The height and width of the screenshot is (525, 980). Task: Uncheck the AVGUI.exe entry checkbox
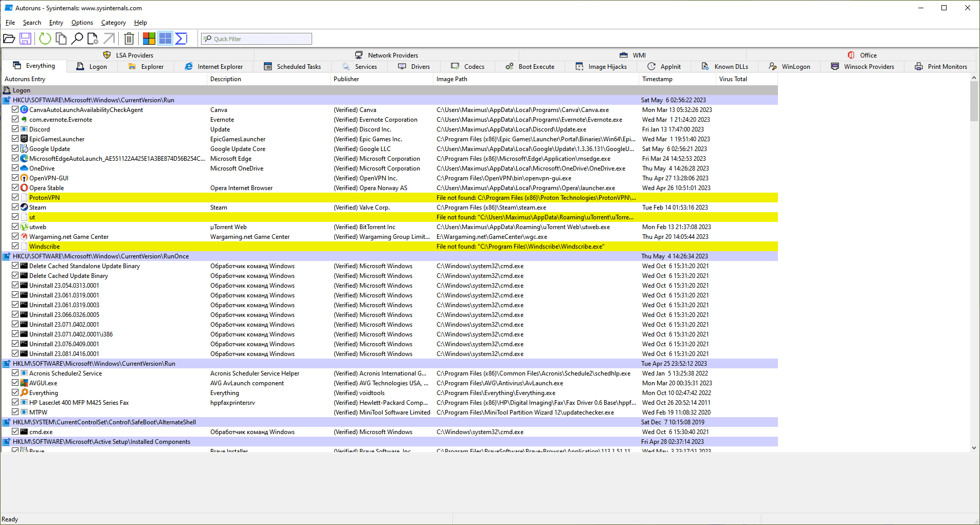pyautogui.click(x=15, y=383)
